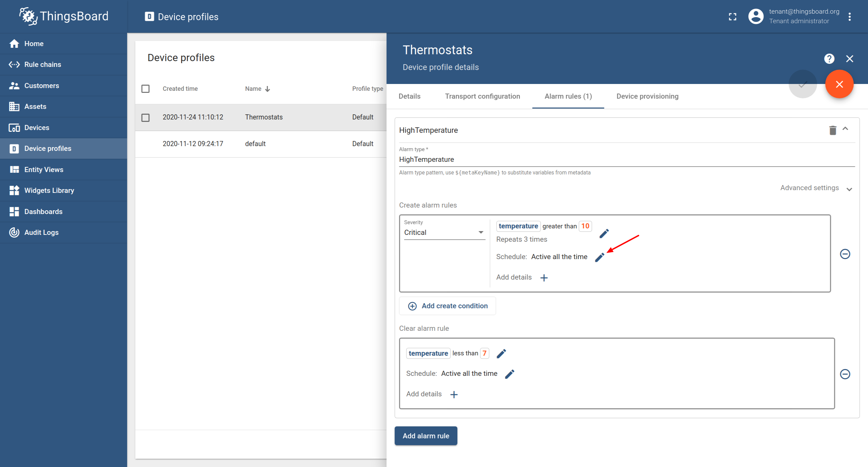The width and height of the screenshot is (868, 467).
Task: Edit the temperature greater than 10 condition
Action: [x=604, y=233]
